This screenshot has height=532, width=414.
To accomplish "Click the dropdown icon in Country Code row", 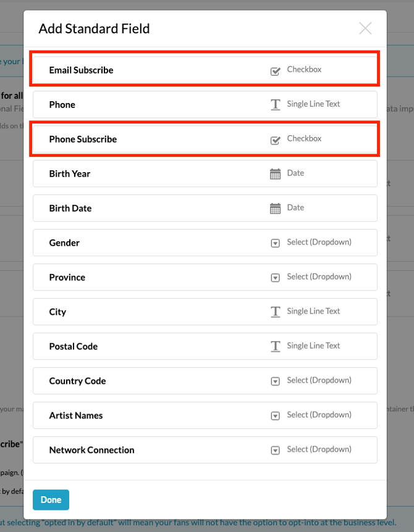I will tap(276, 381).
